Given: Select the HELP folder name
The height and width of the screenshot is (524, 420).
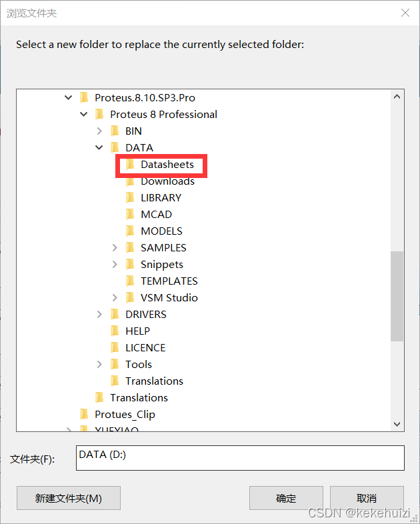Looking at the screenshot, I should (x=137, y=331).
